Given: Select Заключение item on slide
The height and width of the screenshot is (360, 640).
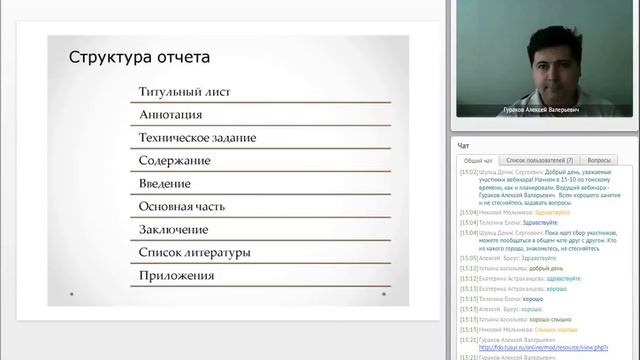Looking at the screenshot, I should click(173, 229).
